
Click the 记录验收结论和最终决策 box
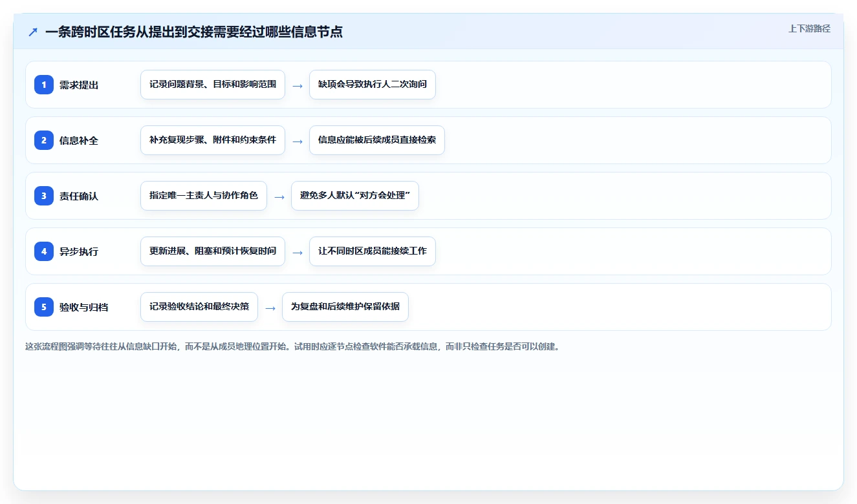tap(199, 307)
